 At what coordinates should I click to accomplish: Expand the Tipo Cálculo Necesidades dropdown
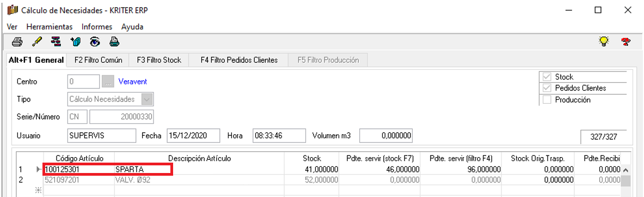[x=148, y=99]
